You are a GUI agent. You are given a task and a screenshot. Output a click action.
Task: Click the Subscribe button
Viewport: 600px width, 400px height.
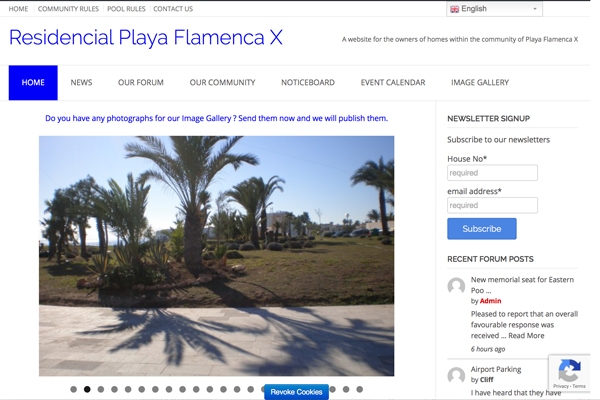pyautogui.click(x=481, y=229)
